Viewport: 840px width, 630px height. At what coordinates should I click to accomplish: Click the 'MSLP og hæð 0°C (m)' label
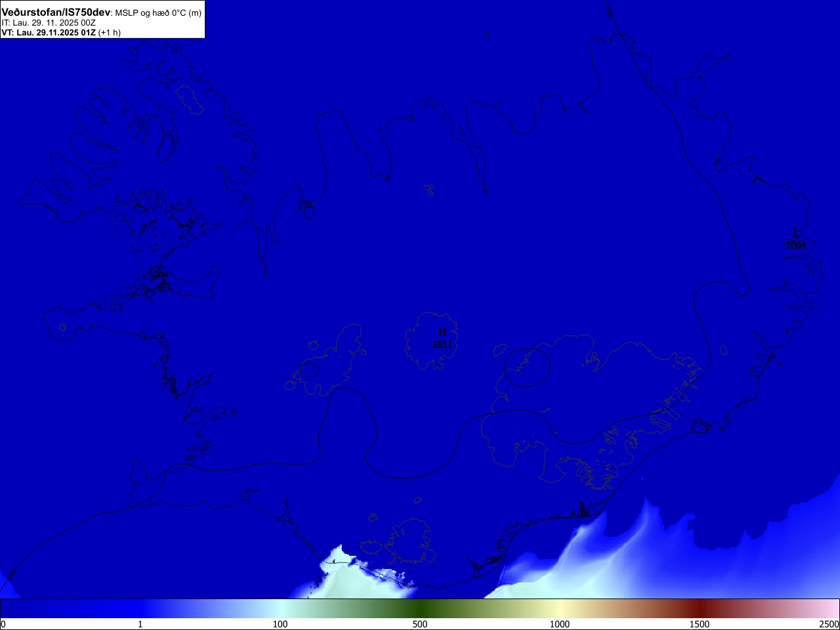click(158, 13)
